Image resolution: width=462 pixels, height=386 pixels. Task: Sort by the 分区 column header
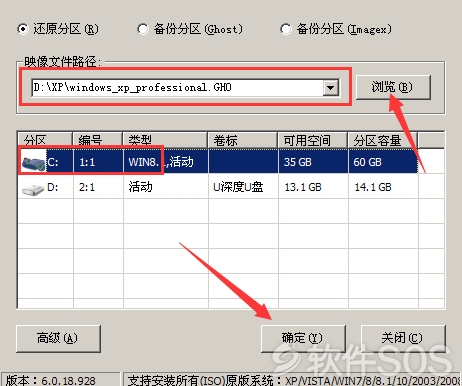coord(45,140)
